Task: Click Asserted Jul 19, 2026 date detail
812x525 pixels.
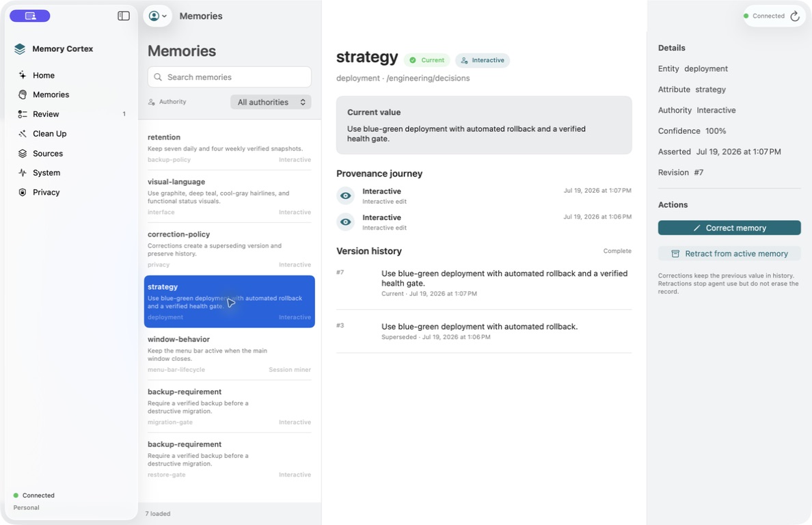Action: tap(719, 152)
